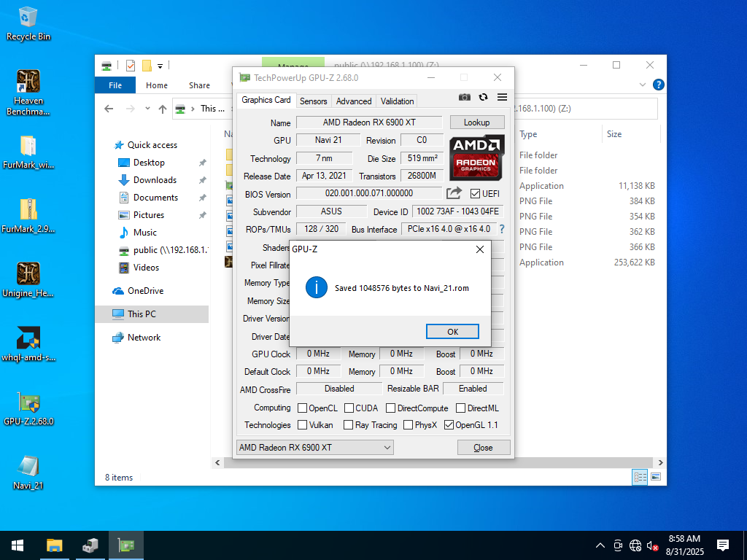This screenshot has height=560, width=747.
Task: Open the AMD Radeon RX 6900 XT GPU dropdown
Action: pos(315,448)
